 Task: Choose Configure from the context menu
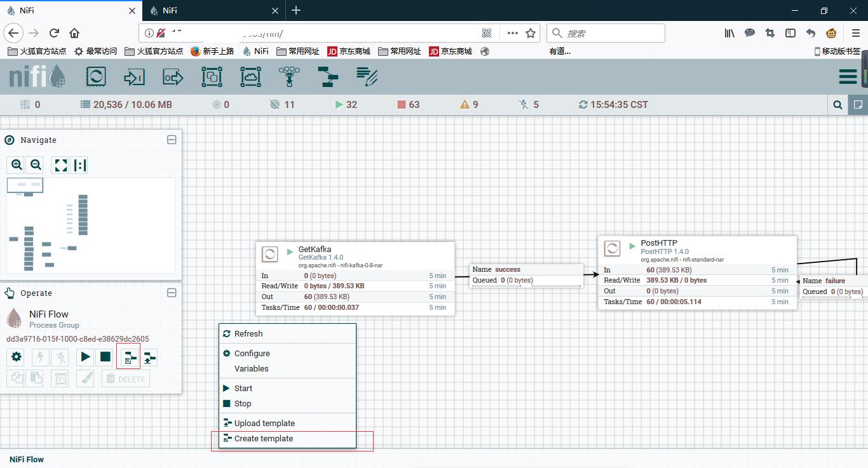pyautogui.click(x=287, y=353)
